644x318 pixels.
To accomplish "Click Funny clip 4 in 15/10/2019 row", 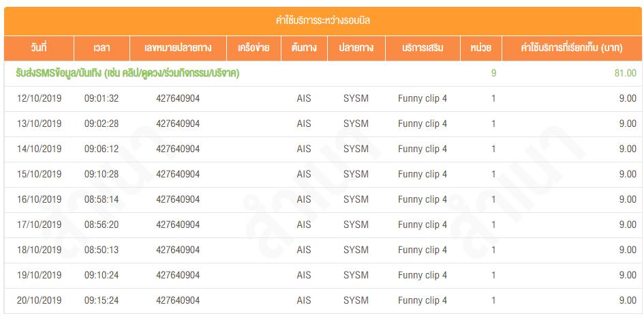I will pos(423,175).
